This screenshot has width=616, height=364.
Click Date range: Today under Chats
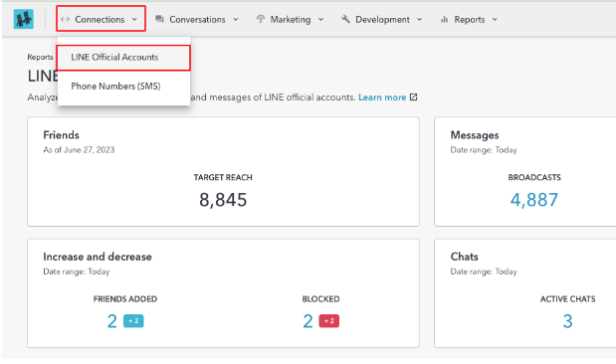coord(484,272)
